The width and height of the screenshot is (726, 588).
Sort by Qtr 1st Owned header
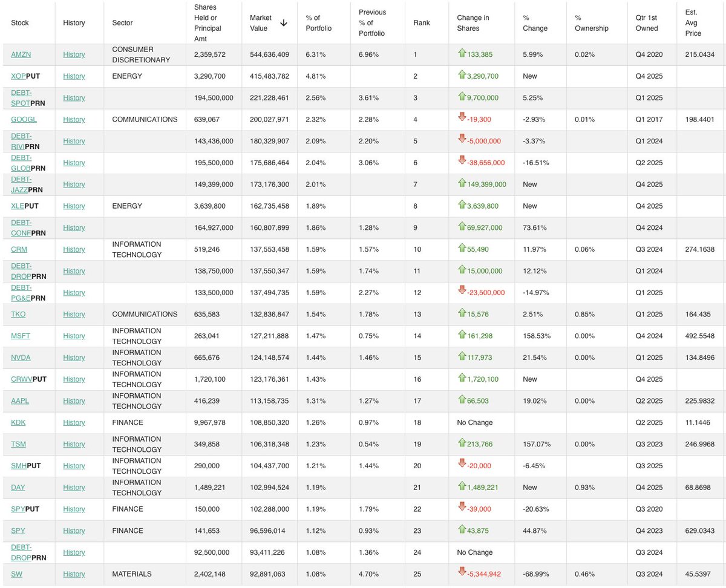pos(647,23)
